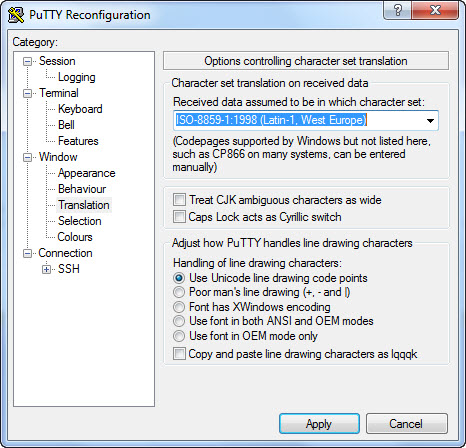Enable copy and paste line drawing as lqqqk
Screen dimensions: 466x448
click(x=179, y=354)
